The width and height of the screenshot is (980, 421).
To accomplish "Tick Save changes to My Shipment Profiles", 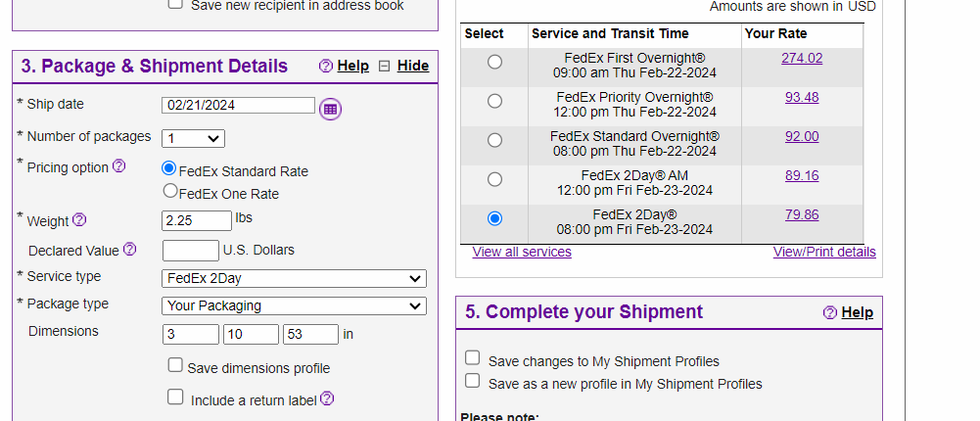I will [x=473, y=358].
